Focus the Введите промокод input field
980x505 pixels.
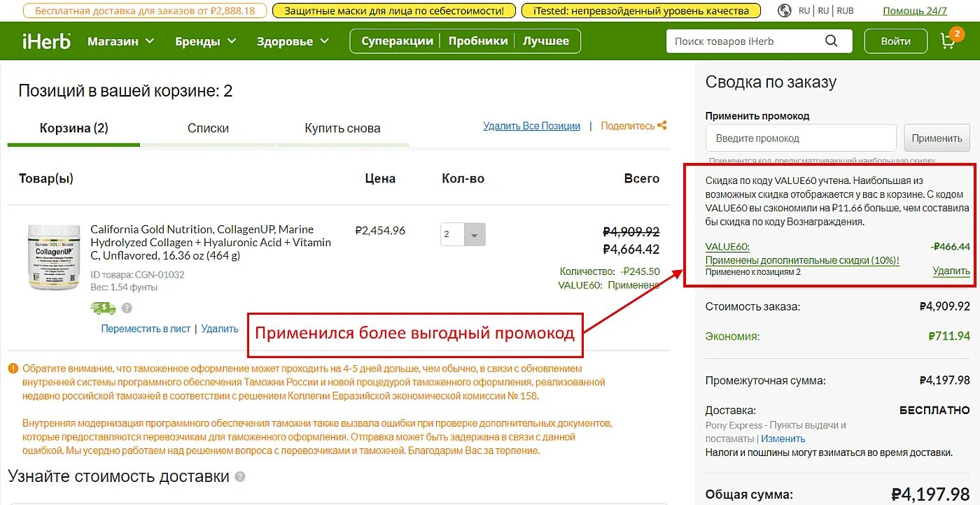801,138
